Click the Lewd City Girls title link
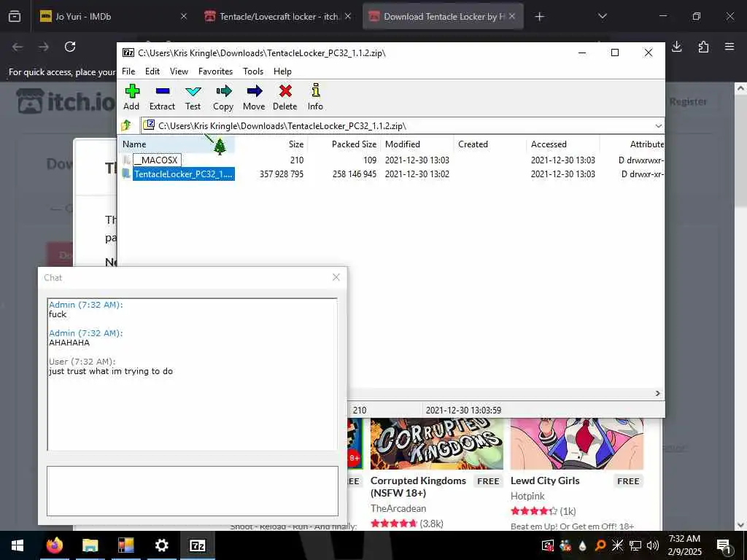Viewport: 747px width, 560px height. click(x=545, y=481)
